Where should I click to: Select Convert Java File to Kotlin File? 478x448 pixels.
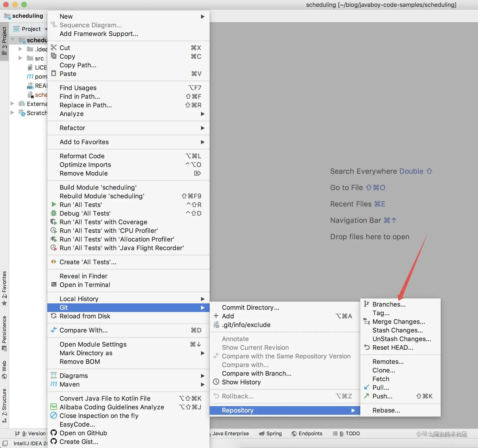[128, 398]
